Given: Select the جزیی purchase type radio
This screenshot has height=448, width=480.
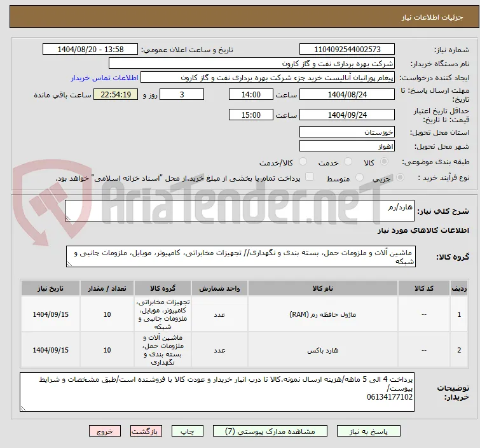Looking at the screenshot, I should click(400, 178).
